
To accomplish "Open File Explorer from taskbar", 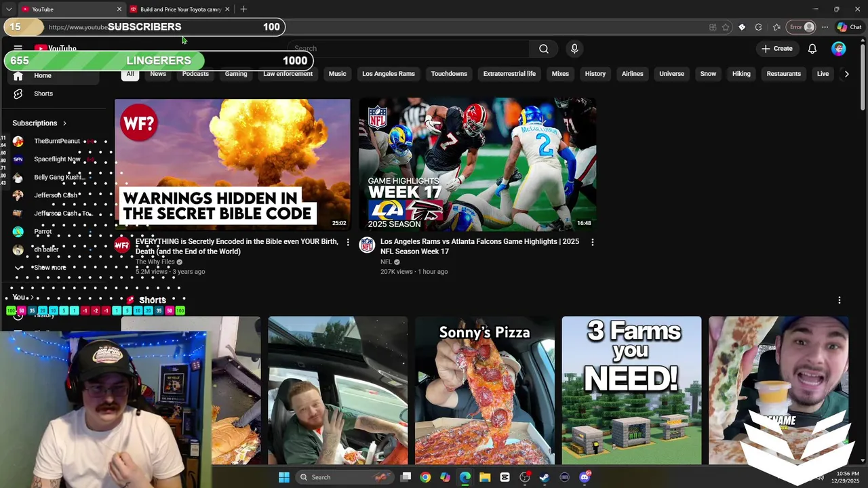I will 485,477.
